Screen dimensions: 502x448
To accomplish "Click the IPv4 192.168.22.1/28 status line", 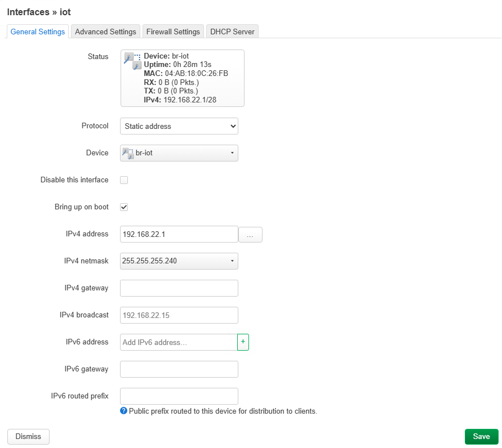I will click(180, 100).
